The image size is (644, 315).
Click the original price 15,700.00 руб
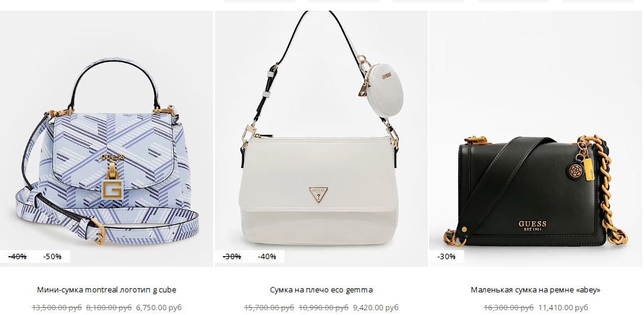click(269, 307)
